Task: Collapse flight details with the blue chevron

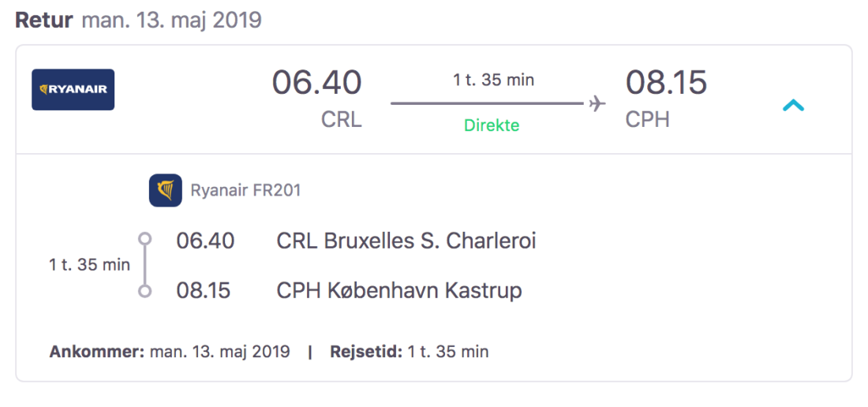Action: [x=793, y=105]
